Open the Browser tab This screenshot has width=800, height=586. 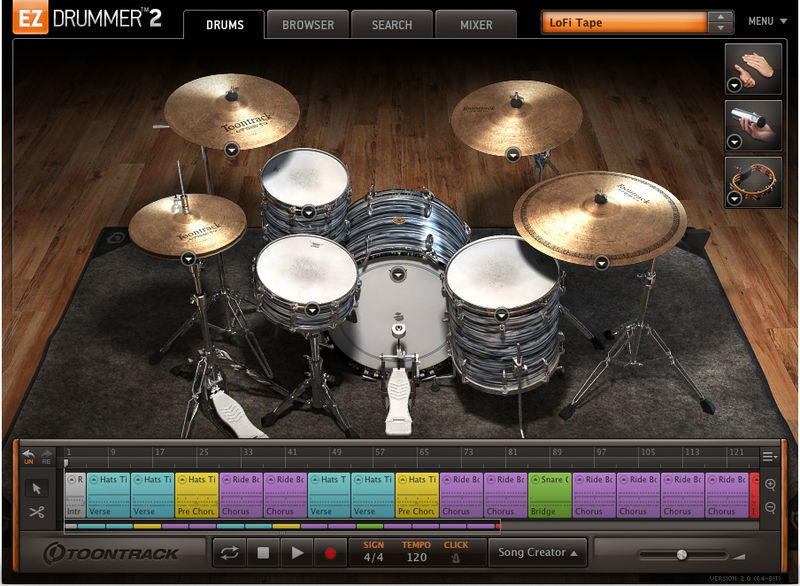[308, 24]
